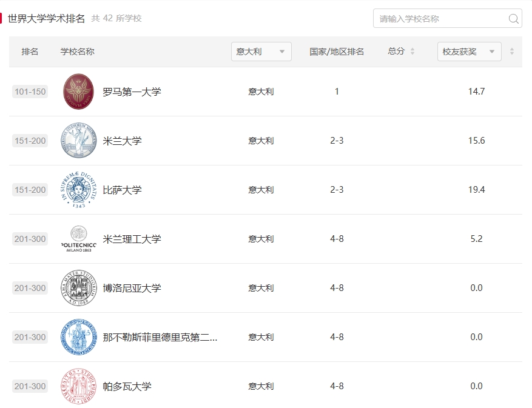Focus the 请输入学校名称 search field

tap(448, 18)
